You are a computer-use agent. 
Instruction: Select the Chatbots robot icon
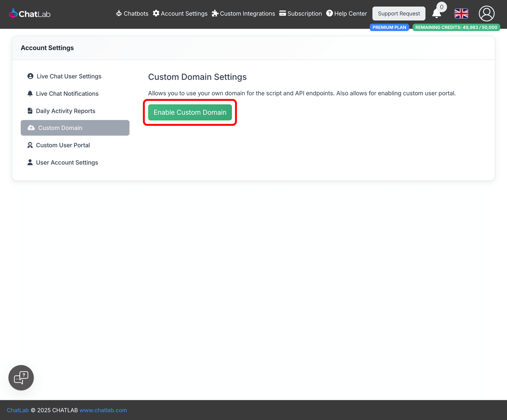[118, 13]
